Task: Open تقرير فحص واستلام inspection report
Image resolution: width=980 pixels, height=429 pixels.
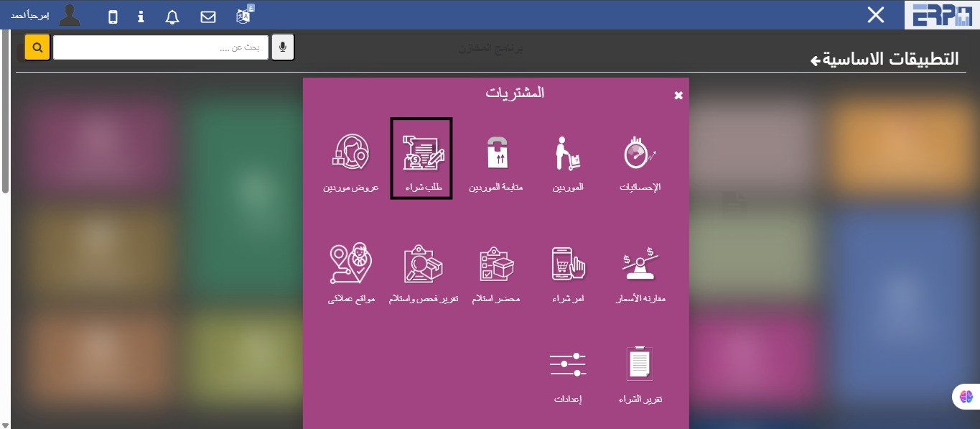Action: coord(423,274)
